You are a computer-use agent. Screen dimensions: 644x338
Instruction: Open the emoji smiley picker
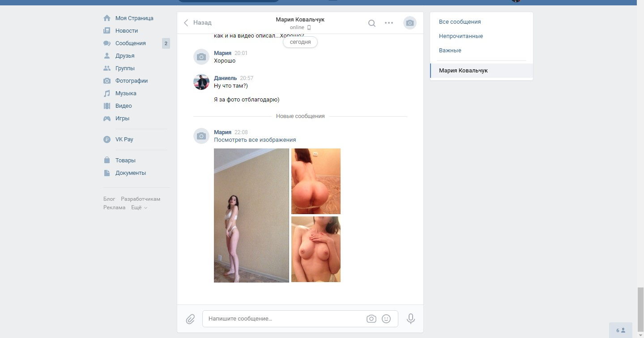(386, 319)
